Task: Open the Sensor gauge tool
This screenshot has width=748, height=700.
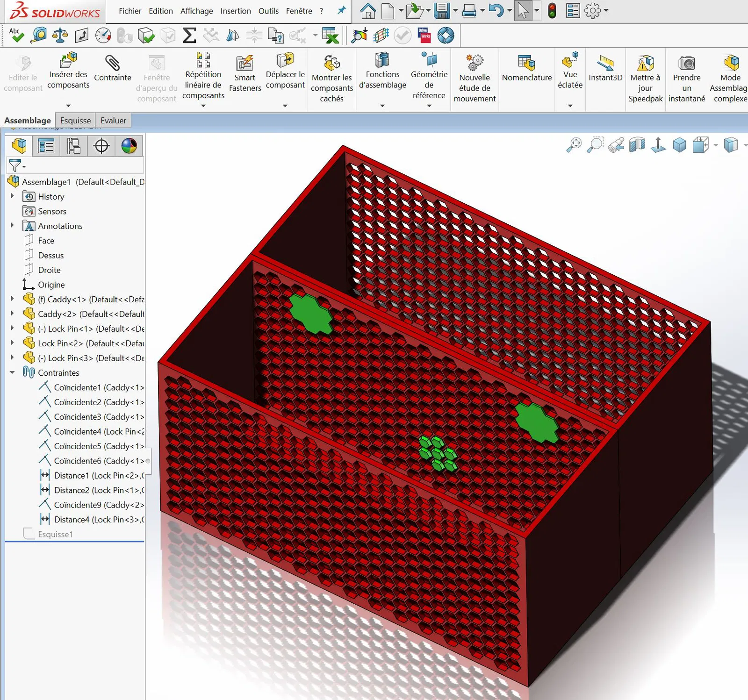Action: coord(103,36)
